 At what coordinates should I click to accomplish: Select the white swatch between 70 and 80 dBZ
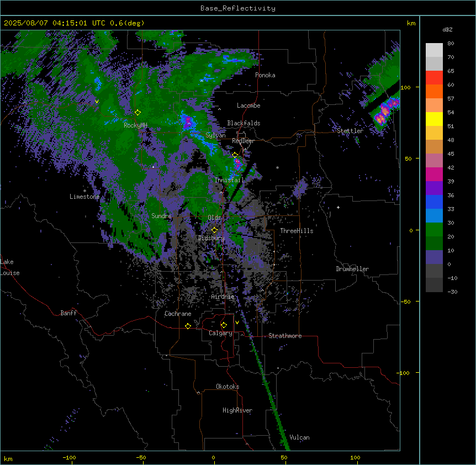click(x=434, y=50)
